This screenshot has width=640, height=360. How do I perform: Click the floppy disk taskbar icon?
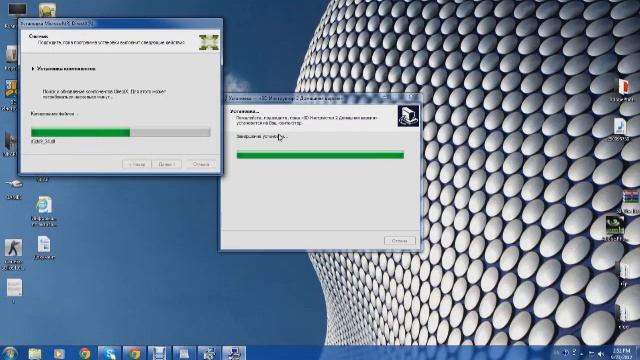(x=159, y=353)
